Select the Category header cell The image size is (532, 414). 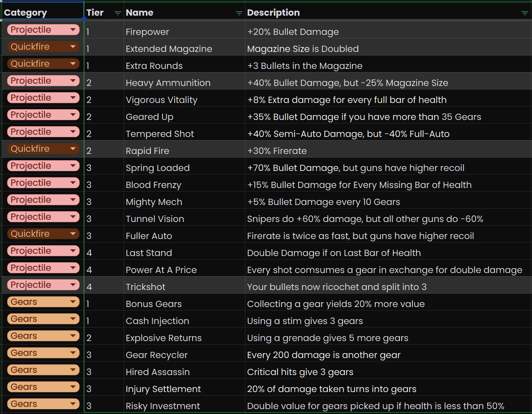42,13
